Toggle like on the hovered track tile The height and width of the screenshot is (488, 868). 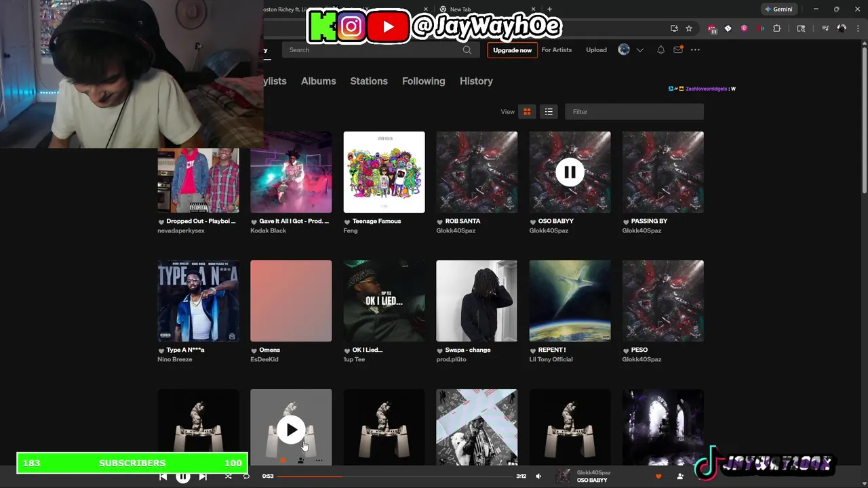click(x=283, y=461)
